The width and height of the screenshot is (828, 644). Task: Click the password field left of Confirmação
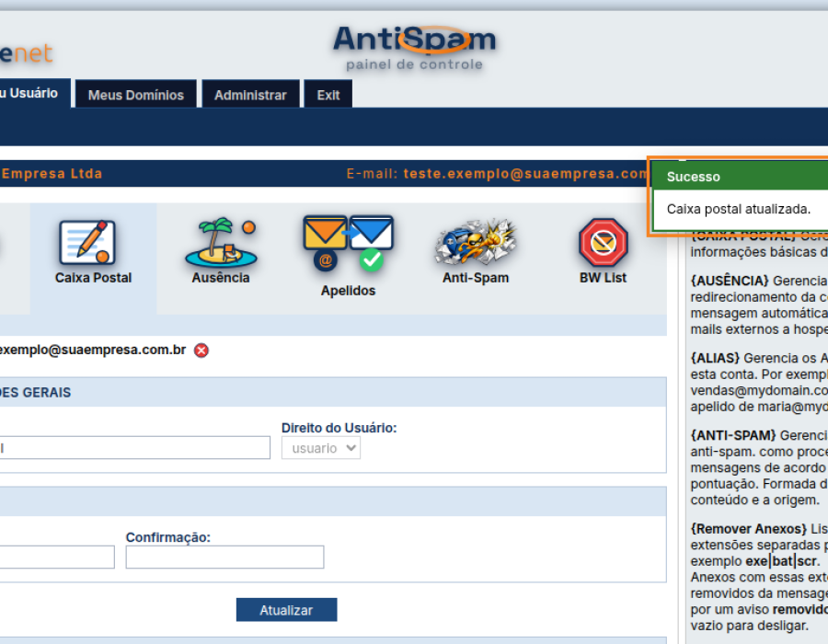pyautogui.click(x=57, y=557)
